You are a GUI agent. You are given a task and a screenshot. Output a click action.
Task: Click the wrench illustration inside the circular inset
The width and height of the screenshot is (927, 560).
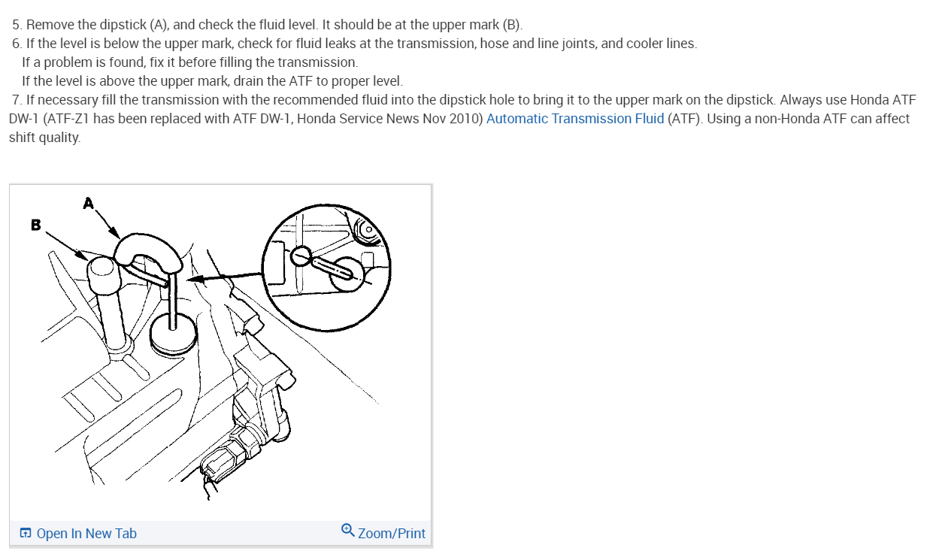pyautogui.click(x=368, y=232)
